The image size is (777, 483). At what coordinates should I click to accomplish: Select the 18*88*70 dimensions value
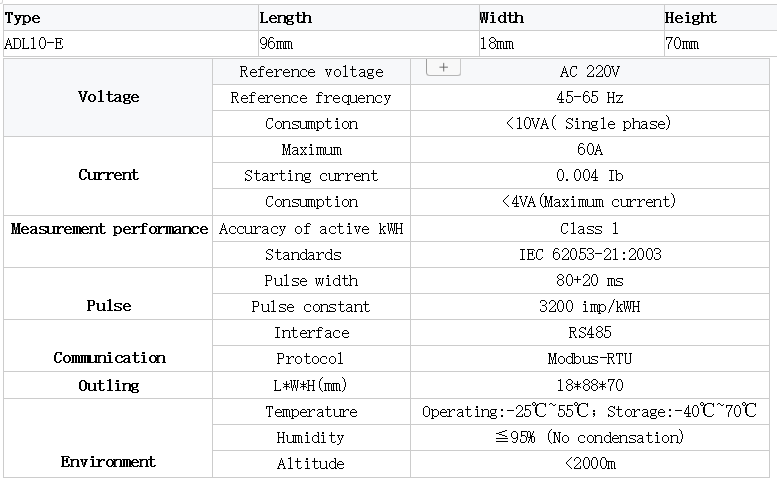(x=589, y=385)
